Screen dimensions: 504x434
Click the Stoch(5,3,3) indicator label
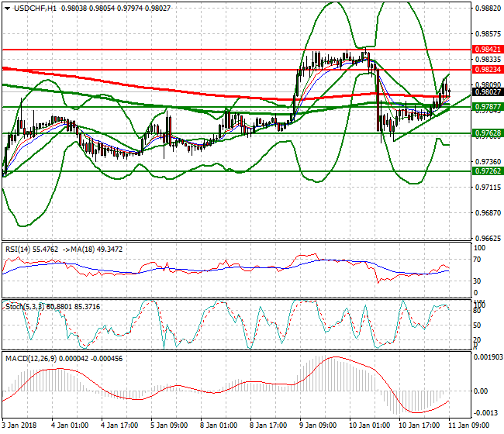click(x=25, y=307)
